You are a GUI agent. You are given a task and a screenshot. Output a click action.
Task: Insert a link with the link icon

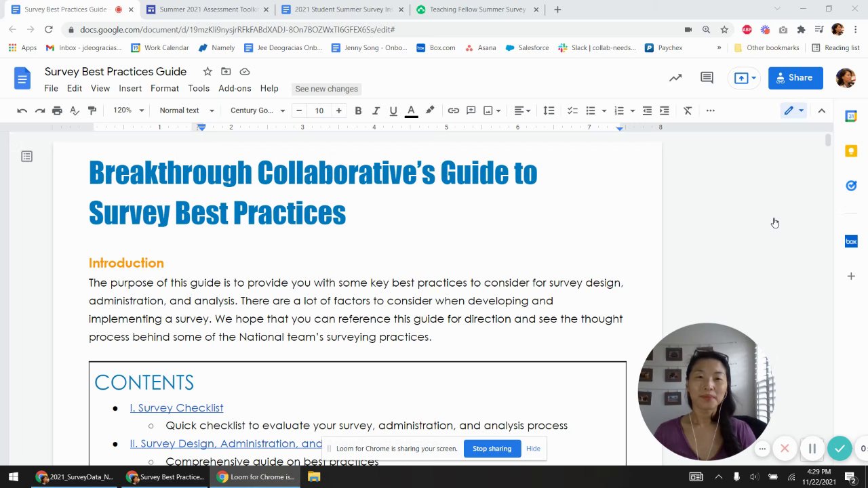coord(453,110)
